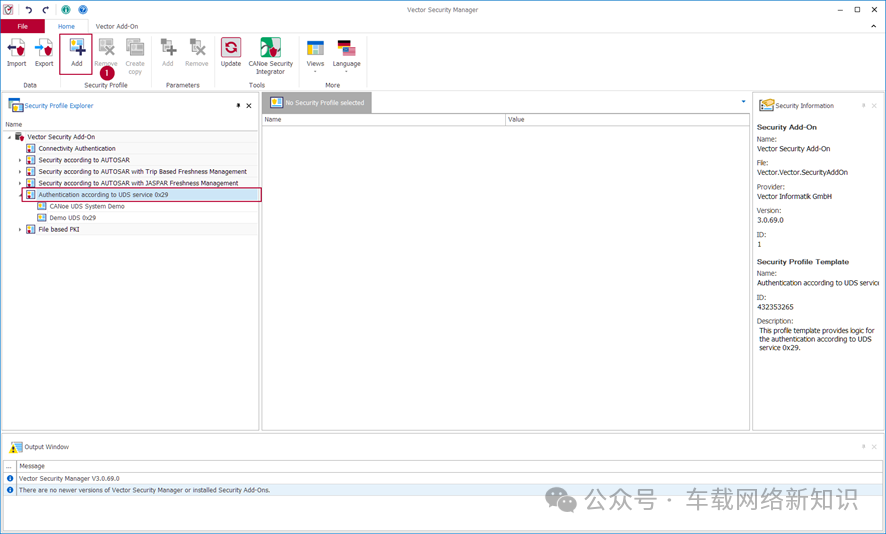
Task: Select Vector Security Add-On tree item
Action: click(x=61, y=137)
